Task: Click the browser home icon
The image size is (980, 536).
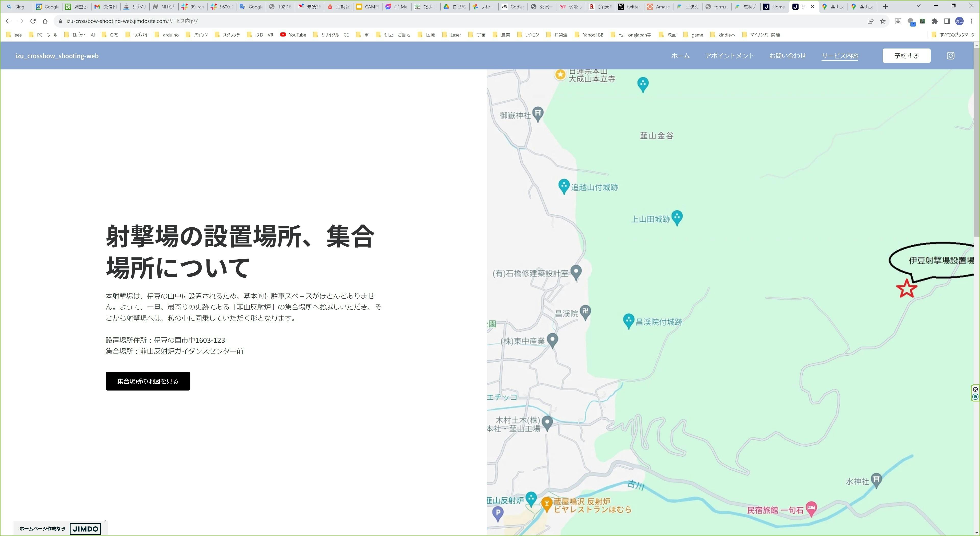Action: 45,21
